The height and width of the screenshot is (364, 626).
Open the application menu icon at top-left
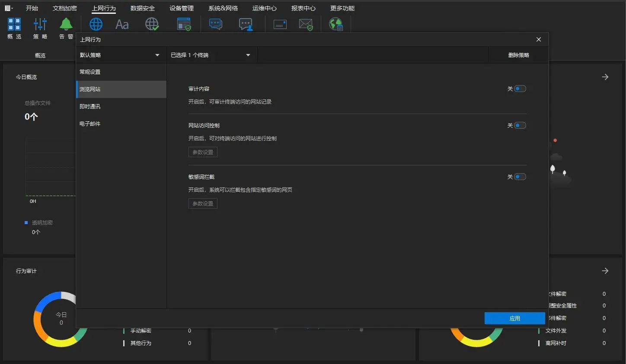[x=8, y=8]
